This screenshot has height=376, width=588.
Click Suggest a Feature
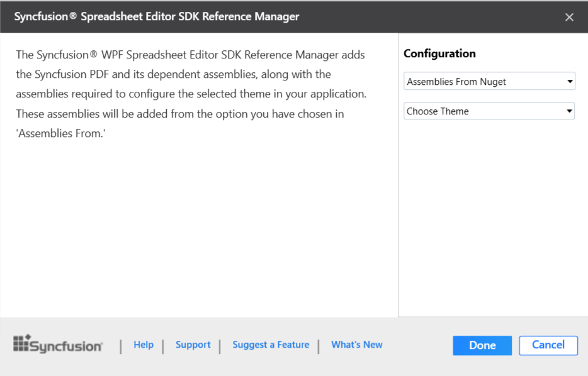[271, 345]
